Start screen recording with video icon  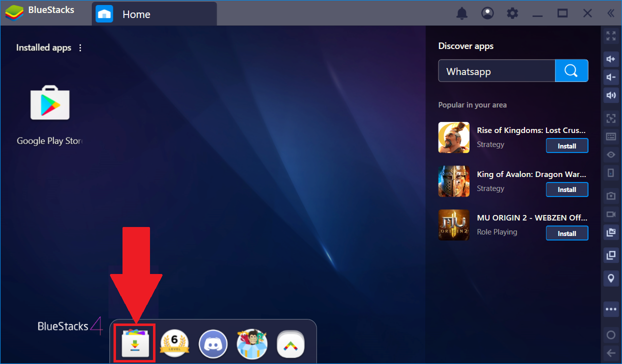(x=611, y=214)
